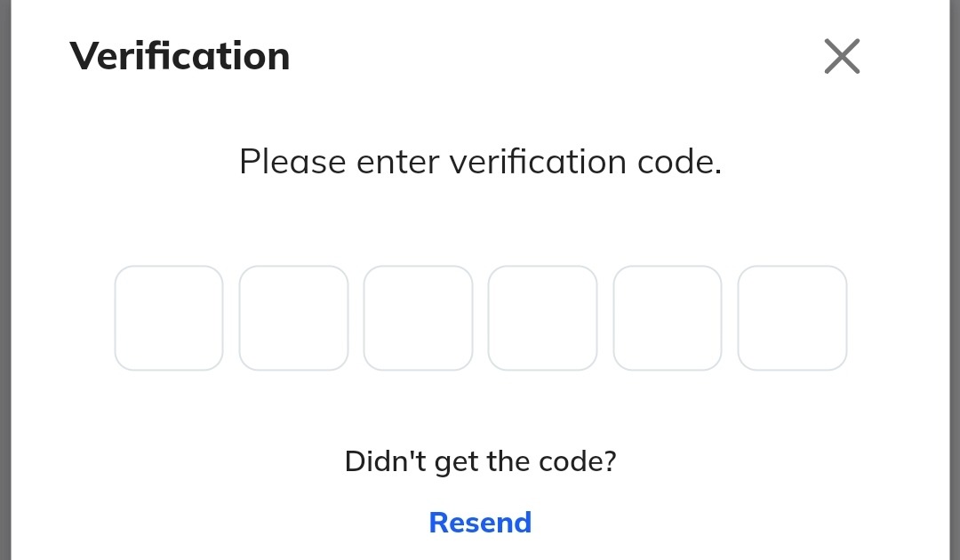Click the 'Please enter verification code.' text
This screenshot has height=560, width=960.
480,162
